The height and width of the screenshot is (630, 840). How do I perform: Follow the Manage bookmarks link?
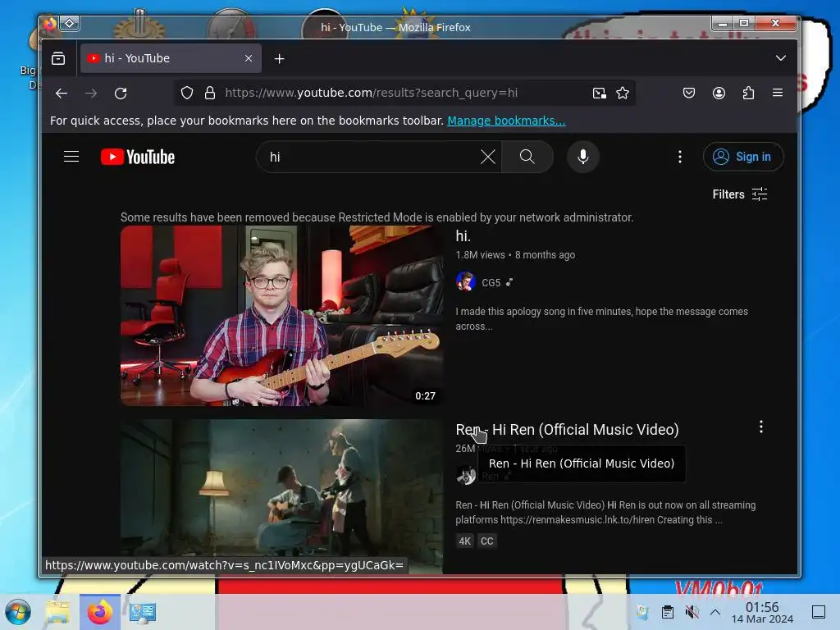(506, 121)
